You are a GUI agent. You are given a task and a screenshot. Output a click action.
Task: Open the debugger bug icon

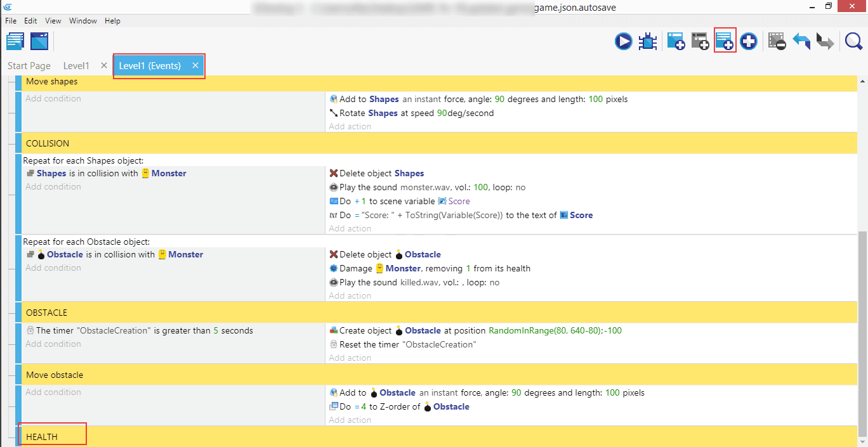pos(648,42)
